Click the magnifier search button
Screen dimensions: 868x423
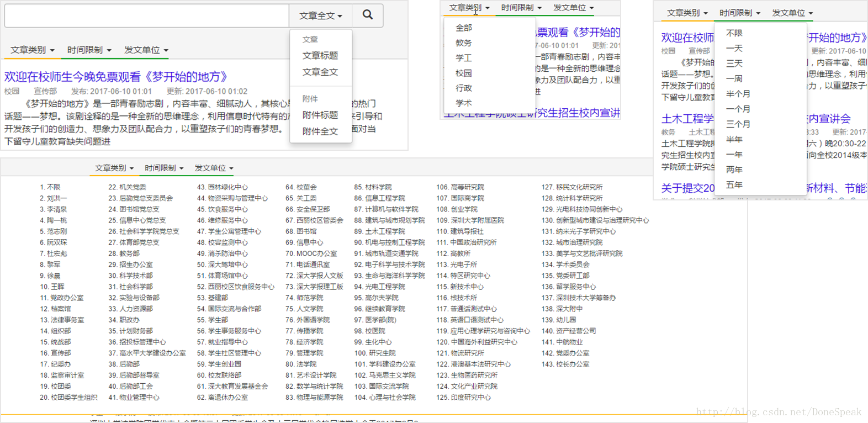[x=368, y=15]
